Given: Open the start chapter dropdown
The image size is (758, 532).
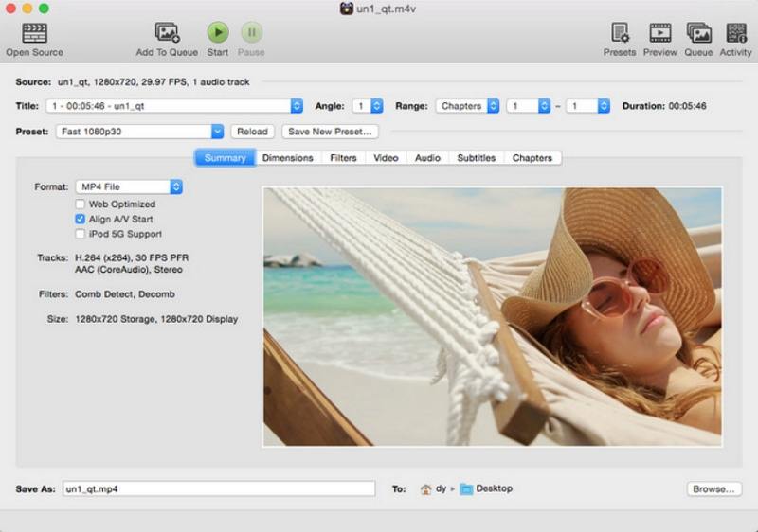Looking at the screenshot, I should pos(529,106).
